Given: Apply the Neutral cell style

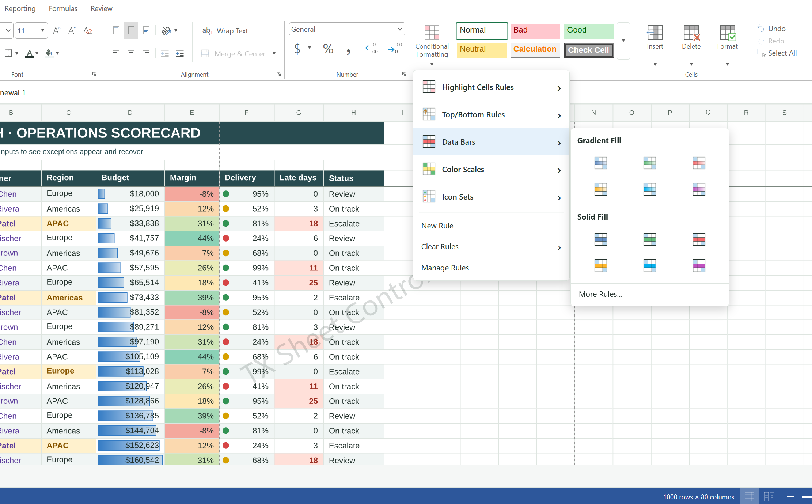Looking at the screenshot, I should click(x=482, y=50).
